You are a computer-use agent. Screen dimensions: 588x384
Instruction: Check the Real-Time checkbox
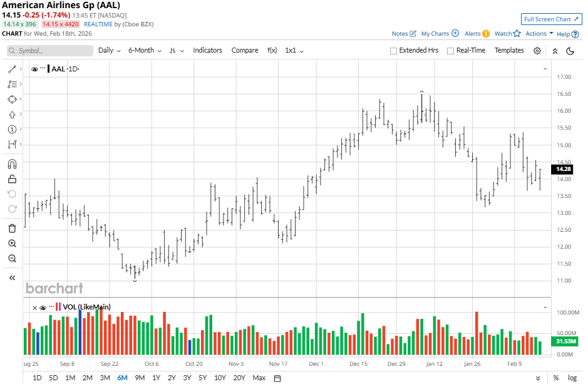click(450, 51)
